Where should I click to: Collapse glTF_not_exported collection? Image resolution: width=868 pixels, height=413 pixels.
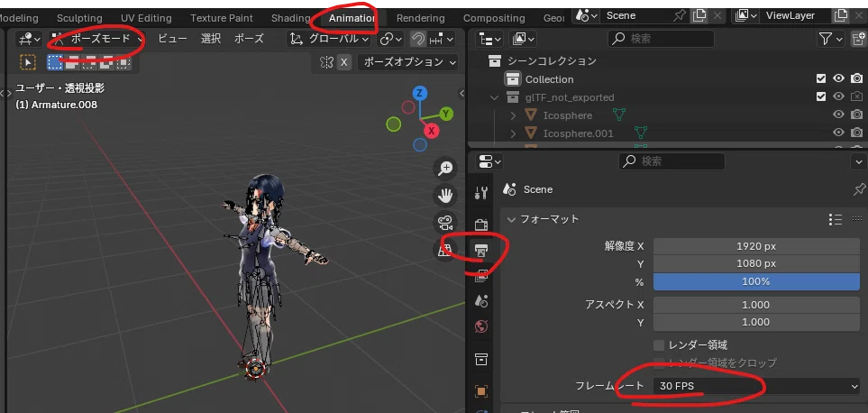[495, 97]
